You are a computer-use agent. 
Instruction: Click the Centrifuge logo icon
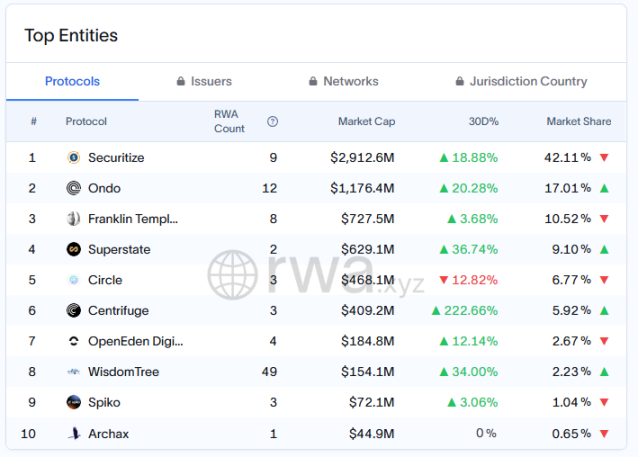pos(73,311)
